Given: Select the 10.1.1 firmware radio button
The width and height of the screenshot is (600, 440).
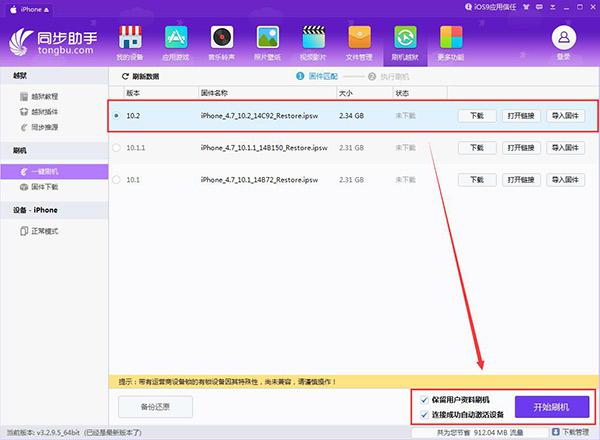Looking at the screenshot, I should (x=117, y=147).
